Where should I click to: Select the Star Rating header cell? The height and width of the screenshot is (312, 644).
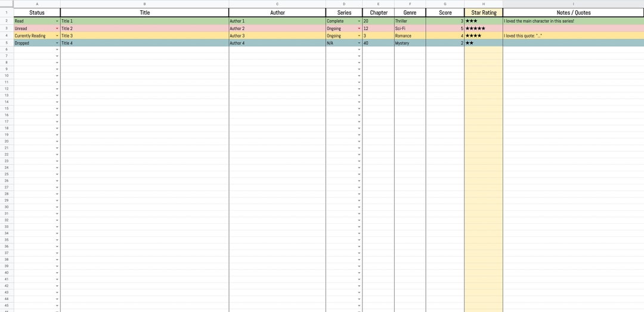(x=484, y=13)
